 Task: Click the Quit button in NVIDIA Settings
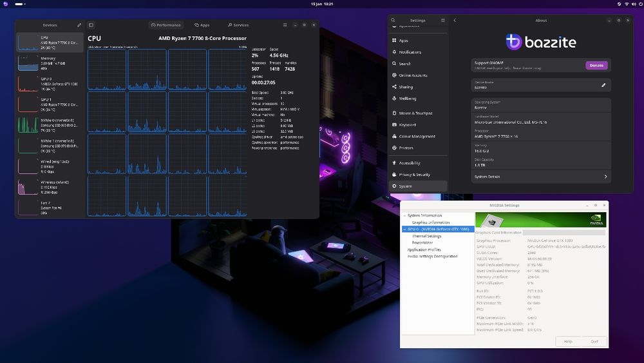click(x=594, y=342)
